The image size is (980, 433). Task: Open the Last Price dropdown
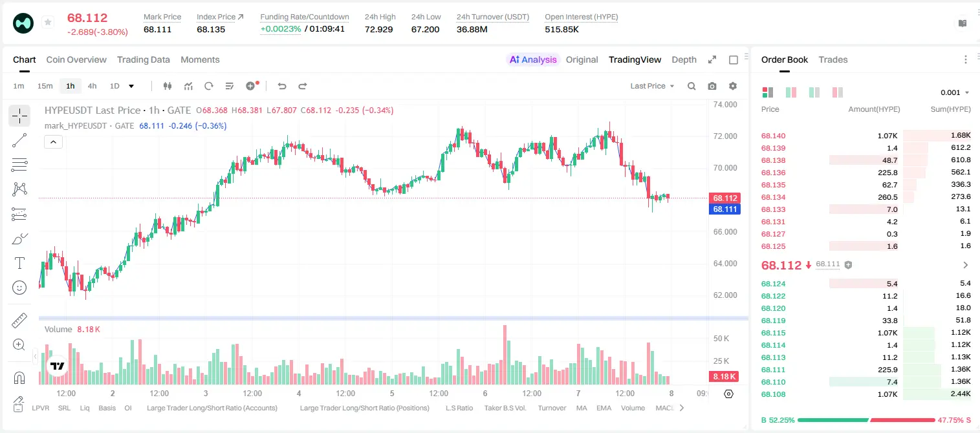(652, 86)
